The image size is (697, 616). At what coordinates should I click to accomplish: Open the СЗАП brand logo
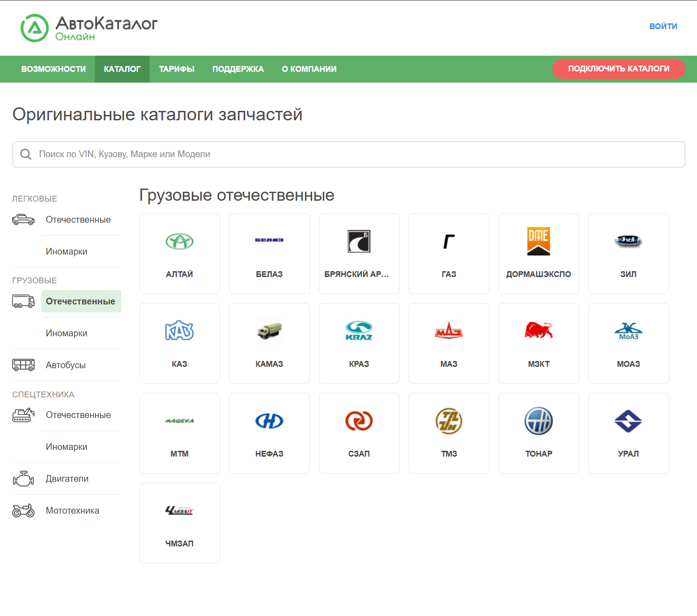(359, 421)
